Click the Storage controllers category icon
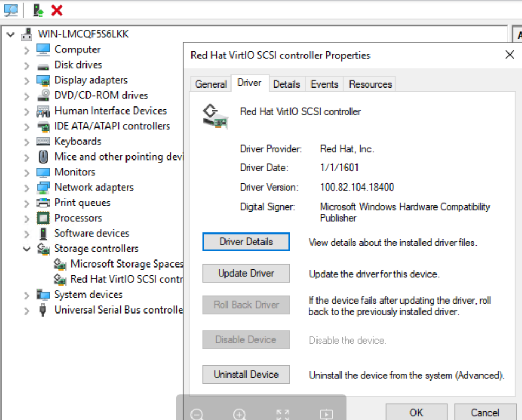This screenshot has width=522, height=420. point(43,249)
